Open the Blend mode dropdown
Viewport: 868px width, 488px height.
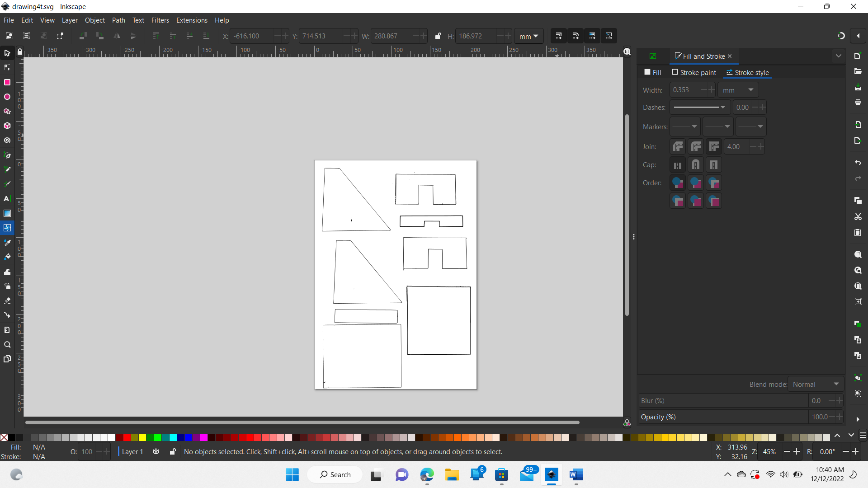click(x=816, y=384)
